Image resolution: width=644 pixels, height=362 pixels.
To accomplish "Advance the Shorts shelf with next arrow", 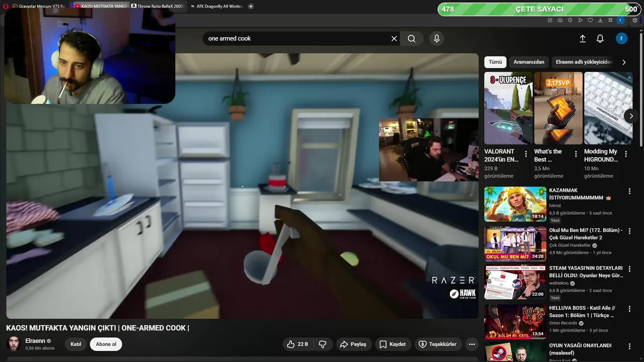I will pos(631,116).
